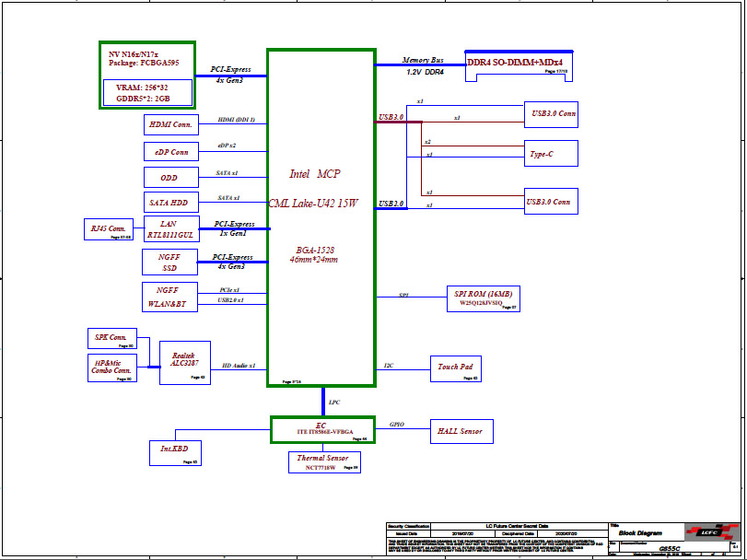This screenshot has height=560, width=747.
Task: Click the DDR4 SO-DIMM block
Action: coord(518,63)
